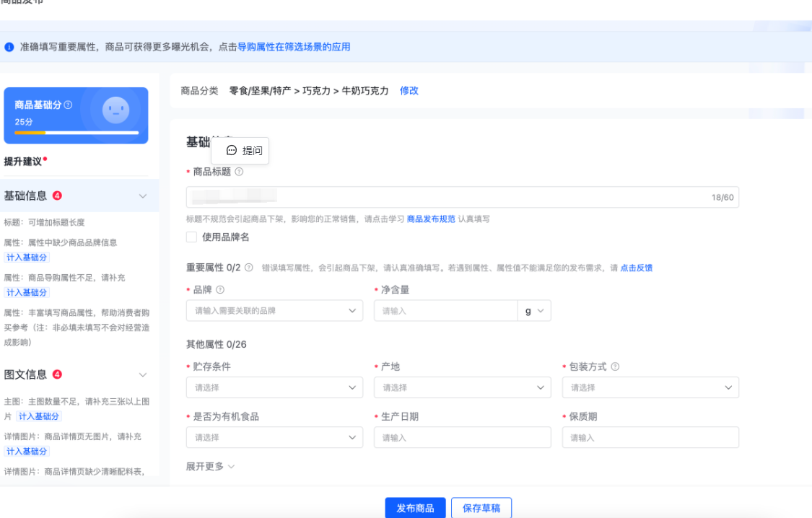Select the 图文信息 sidebar section title
Image resolution: width=812 pixels, height=518 pixels.
[x=25, y=374]
